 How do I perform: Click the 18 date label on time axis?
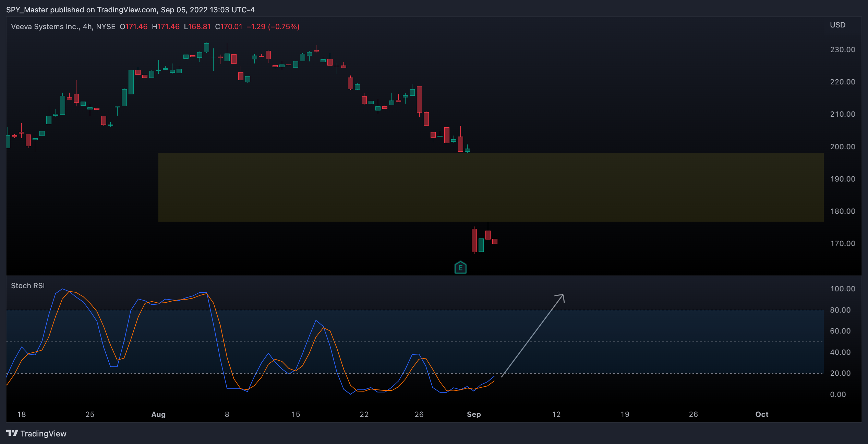[22, 414]
